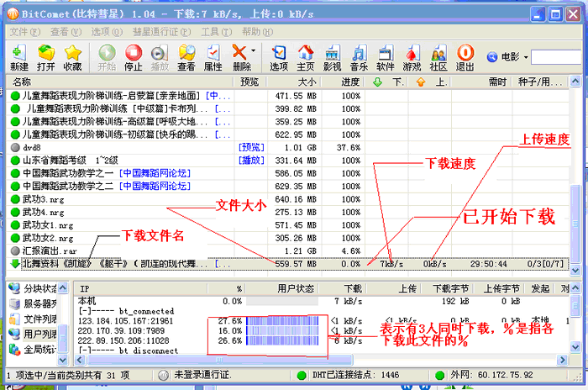Open the 彗星通行证(P) menu
Image resolution: width=588 pixels, height=390 pixels.
click(161, 32)
